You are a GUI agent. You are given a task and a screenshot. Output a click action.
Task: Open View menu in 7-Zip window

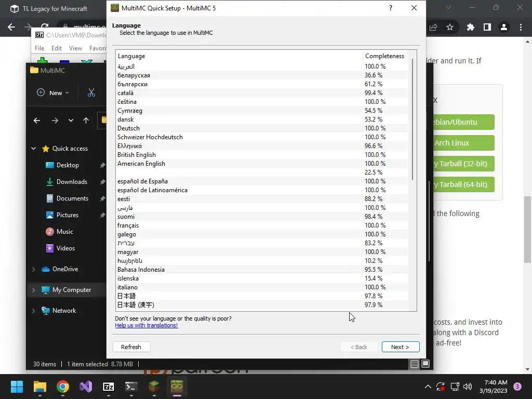pyautogui.click(x=75, y=48)
